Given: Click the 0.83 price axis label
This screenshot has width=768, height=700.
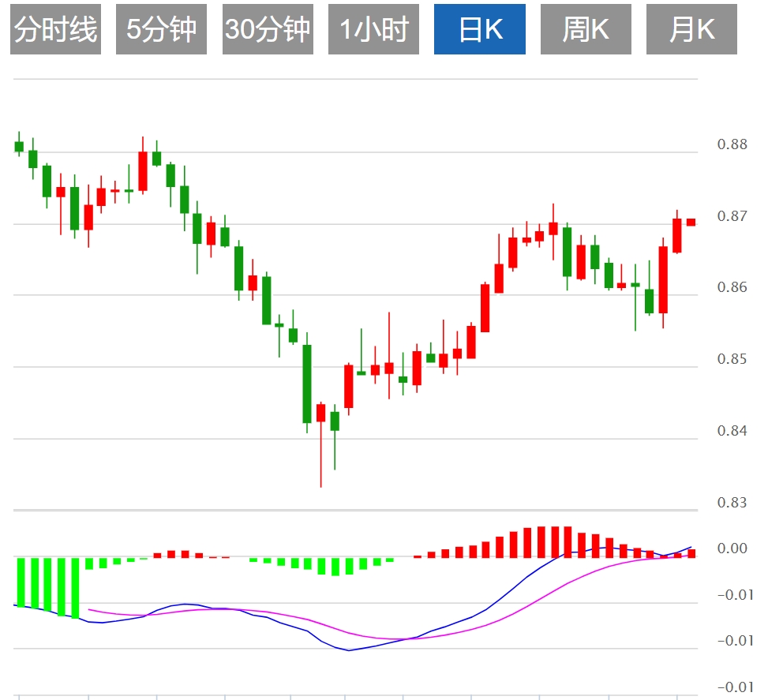Looking at the screenshot, I should click(732, 503).
